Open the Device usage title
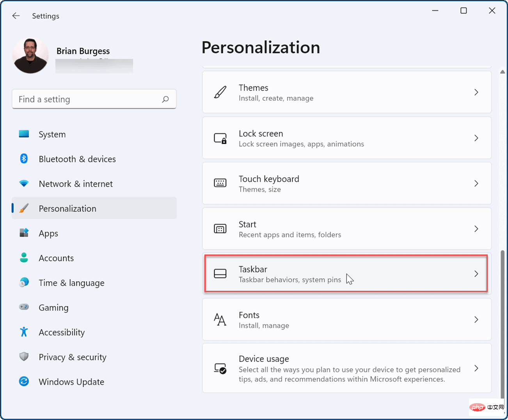 pos(264,359)
